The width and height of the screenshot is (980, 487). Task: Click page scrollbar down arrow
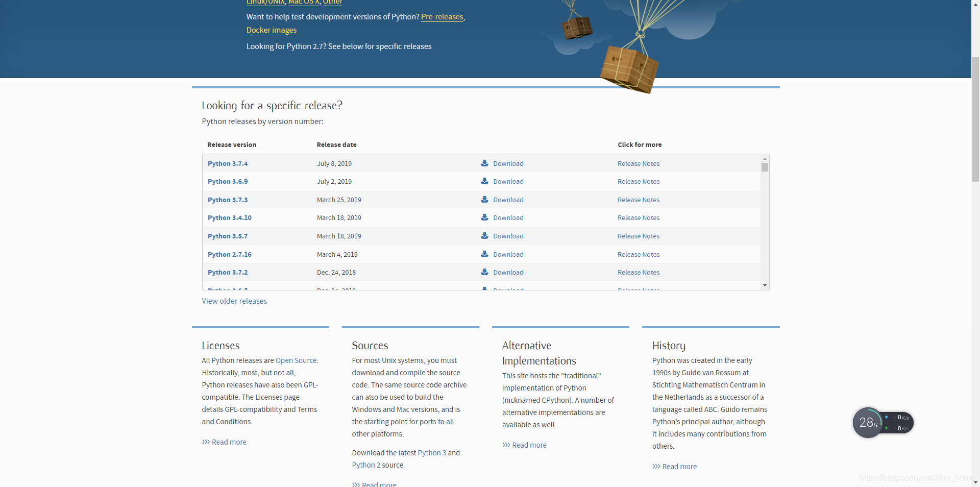(x=975, y=482)
